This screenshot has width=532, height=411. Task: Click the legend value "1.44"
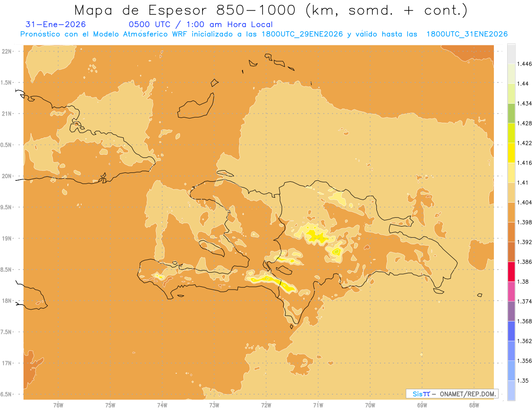(523, 84)
